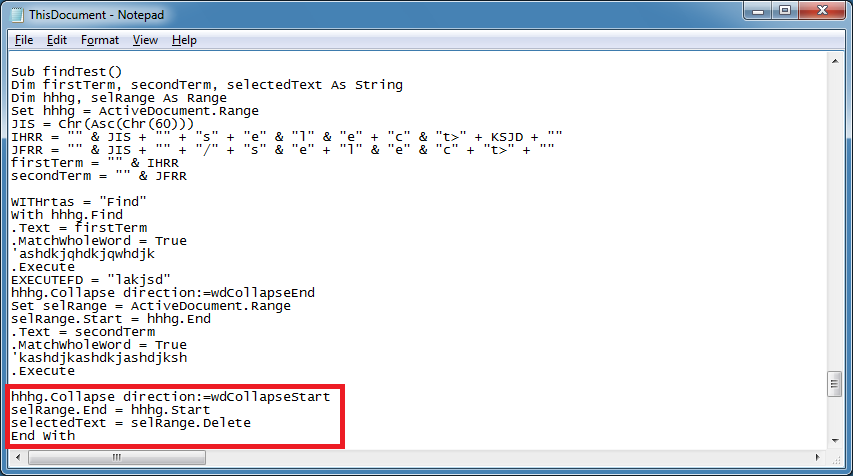853x476 pixels.
Task: Click the line WITHrtas = "Find"
Action: tap(79, 202)
